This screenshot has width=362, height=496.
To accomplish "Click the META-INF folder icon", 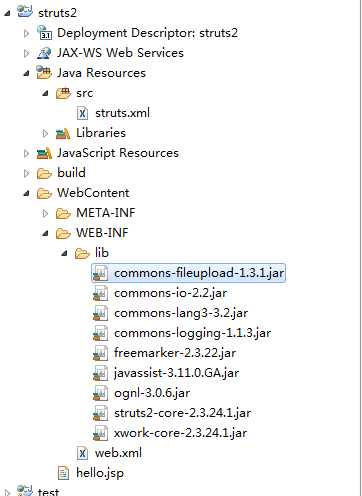I will point(63,213).
